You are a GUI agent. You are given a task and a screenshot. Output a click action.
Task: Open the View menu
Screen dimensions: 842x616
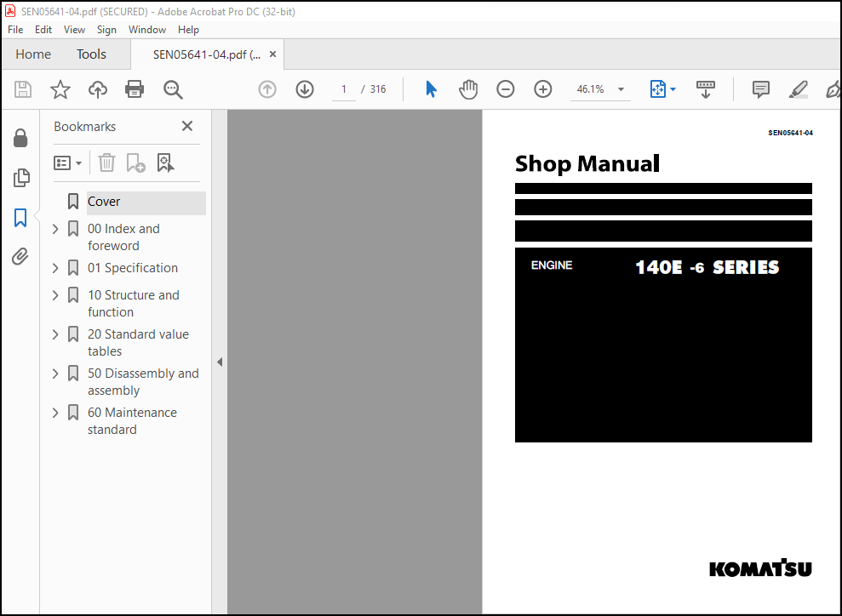click(x=74, y=30)
